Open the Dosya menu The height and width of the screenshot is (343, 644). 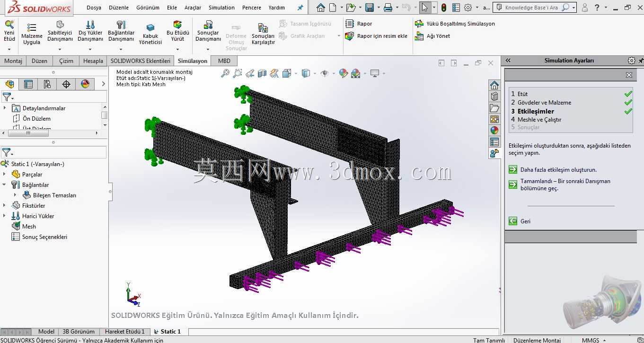click(94, 8)
